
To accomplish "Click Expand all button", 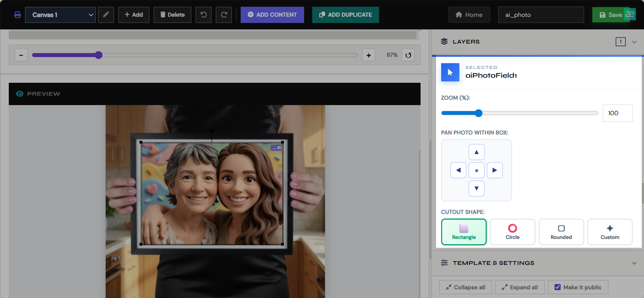I will point(520,287).
